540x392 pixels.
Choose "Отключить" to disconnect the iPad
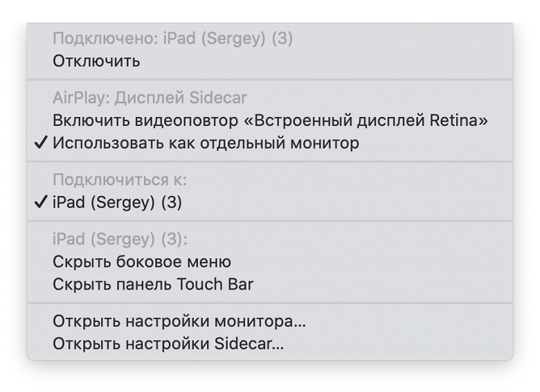(96, 61)
